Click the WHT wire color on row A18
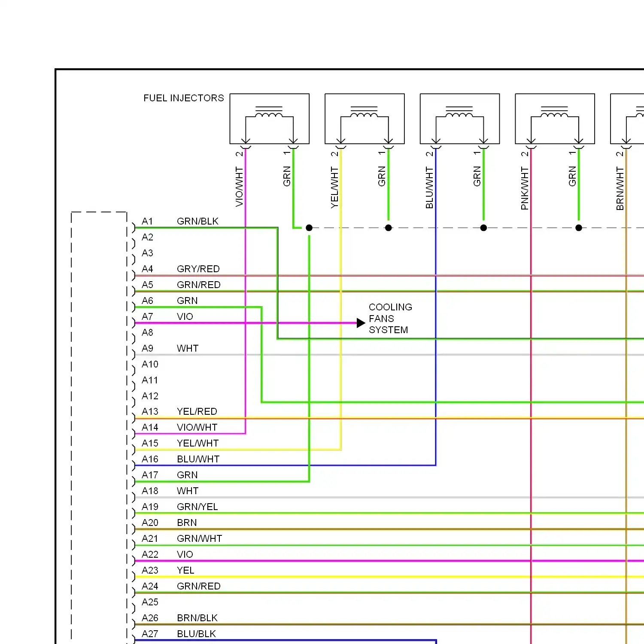 point(188,491)
